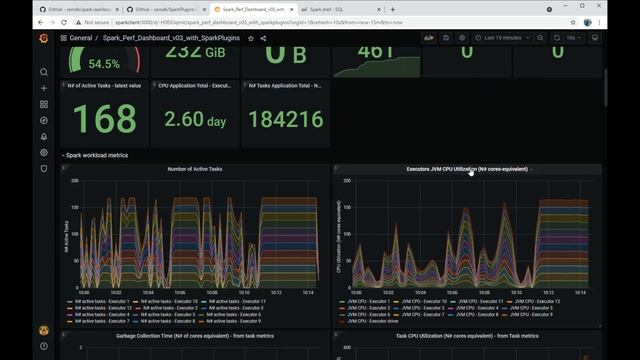The width and height of the screenshot is (640, 360).
Task: Toggle JVM CPU - Executor 1 series
Action: (x=369, y=301)
